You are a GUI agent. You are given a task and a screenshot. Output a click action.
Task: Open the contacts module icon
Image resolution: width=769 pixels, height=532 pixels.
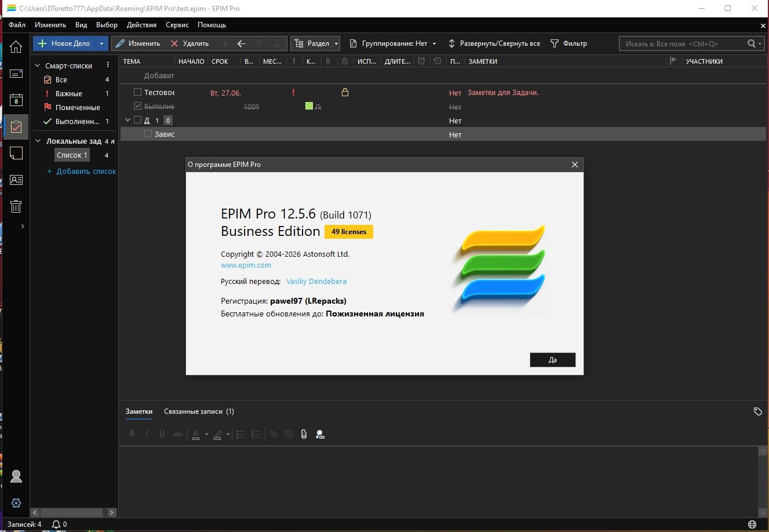pyautogui.click(x=16, y=180)
